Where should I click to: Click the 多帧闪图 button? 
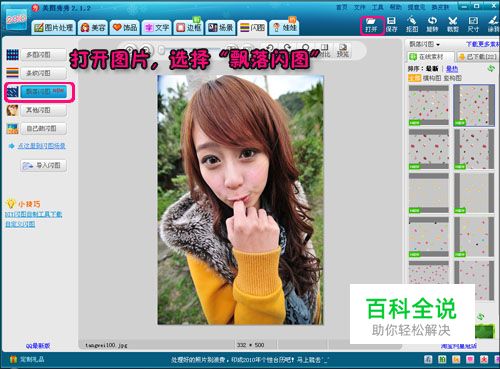(44, 73)
